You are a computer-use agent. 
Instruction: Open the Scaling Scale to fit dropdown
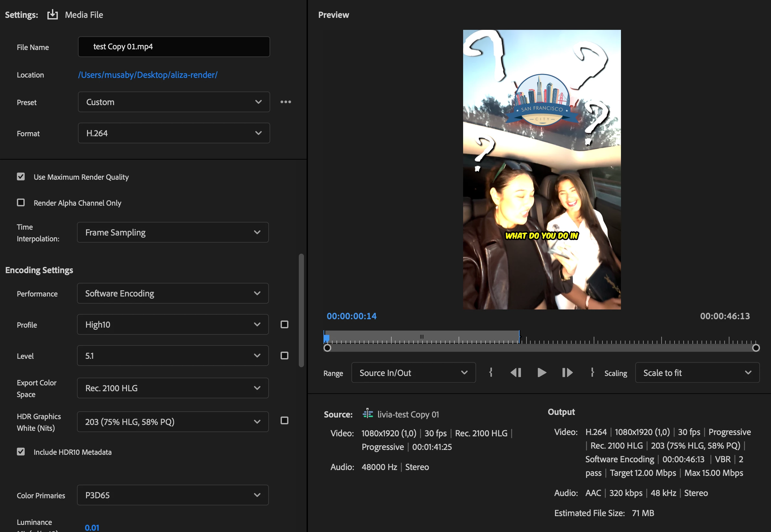point(697,373)
